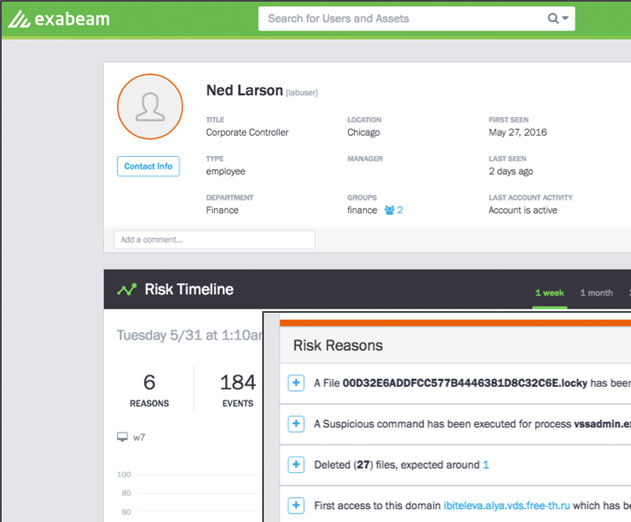This screenshot has height=522, width=631.
Task: Click the Ned Larson name heading
Action: (x=245, y=90)
